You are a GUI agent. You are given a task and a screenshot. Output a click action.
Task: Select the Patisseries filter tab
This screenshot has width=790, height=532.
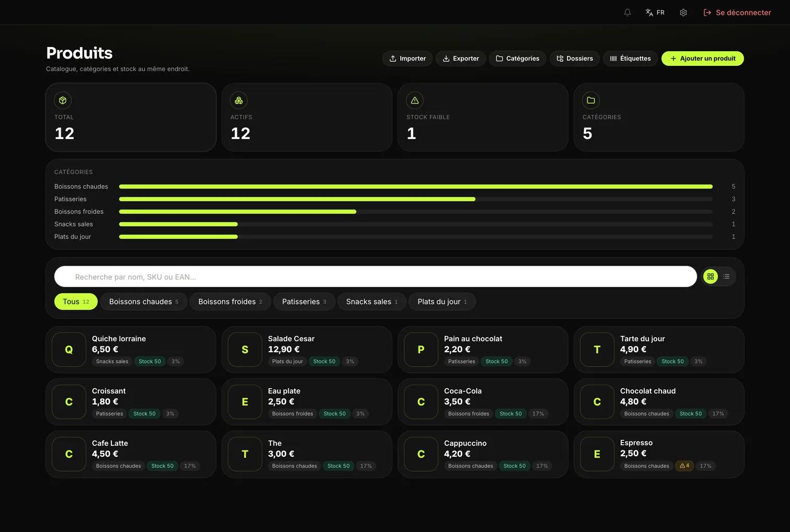click(x=304, y=302)
